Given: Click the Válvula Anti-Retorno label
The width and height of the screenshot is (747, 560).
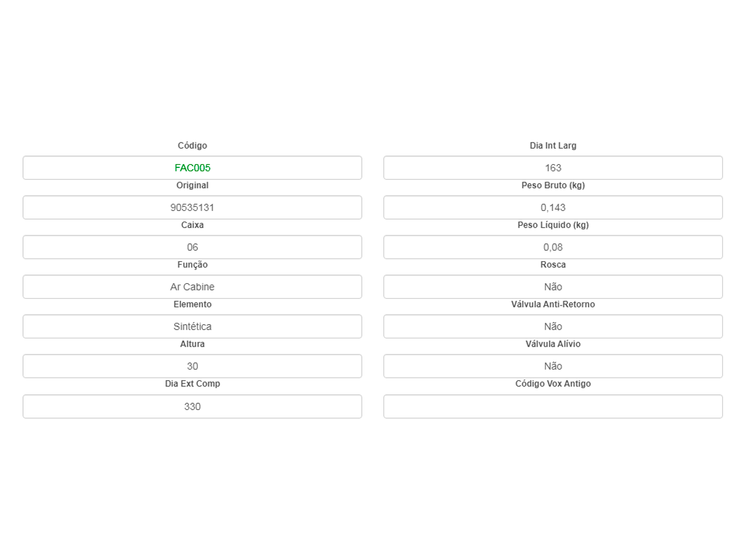Looking at the screenshot, I should [x=553, y=304].
